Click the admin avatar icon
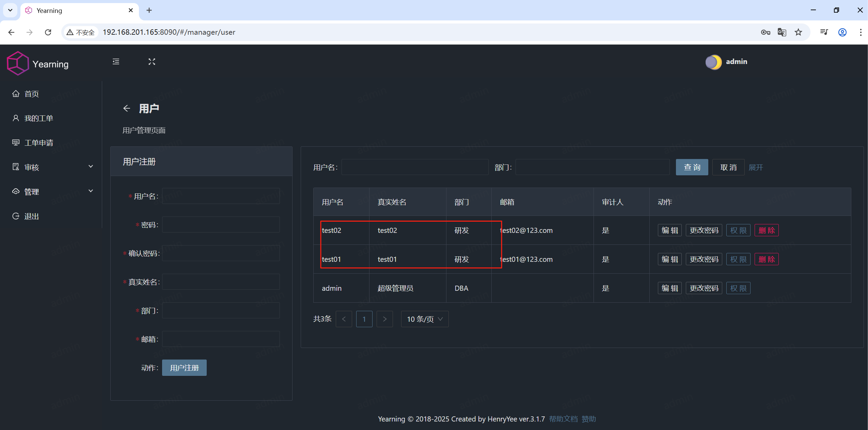This screenshot has width=868, height=430. tap(713, 62)
